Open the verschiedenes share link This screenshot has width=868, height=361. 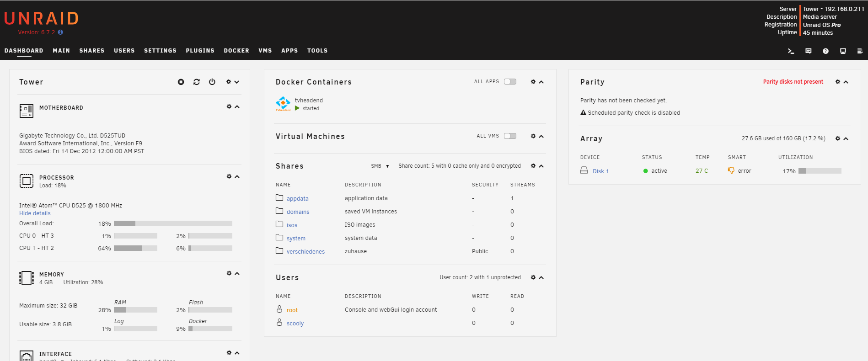coord(305,252)
